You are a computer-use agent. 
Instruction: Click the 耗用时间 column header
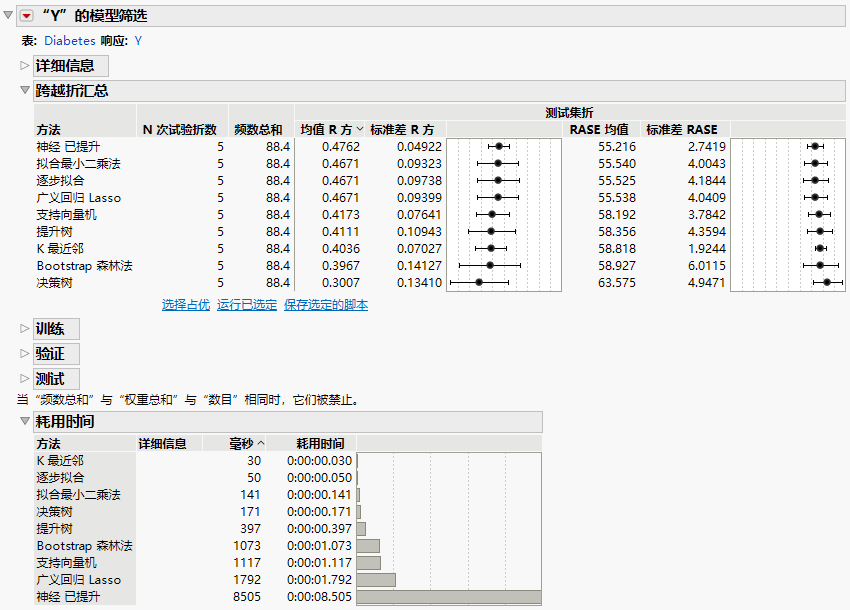point(320,444)
